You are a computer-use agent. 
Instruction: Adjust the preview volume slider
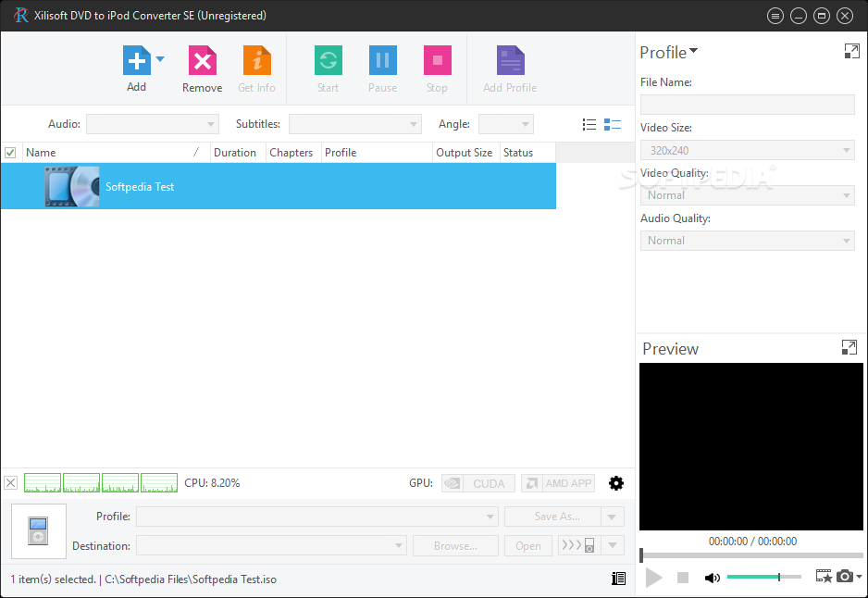coord(763,578)
